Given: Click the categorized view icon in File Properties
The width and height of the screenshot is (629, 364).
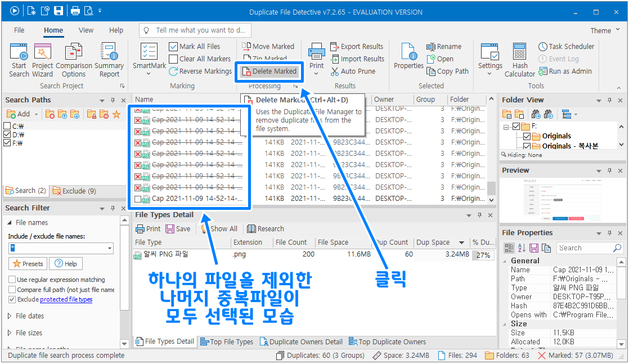Looking at the screenshot, I should click(x=509, y=248).
